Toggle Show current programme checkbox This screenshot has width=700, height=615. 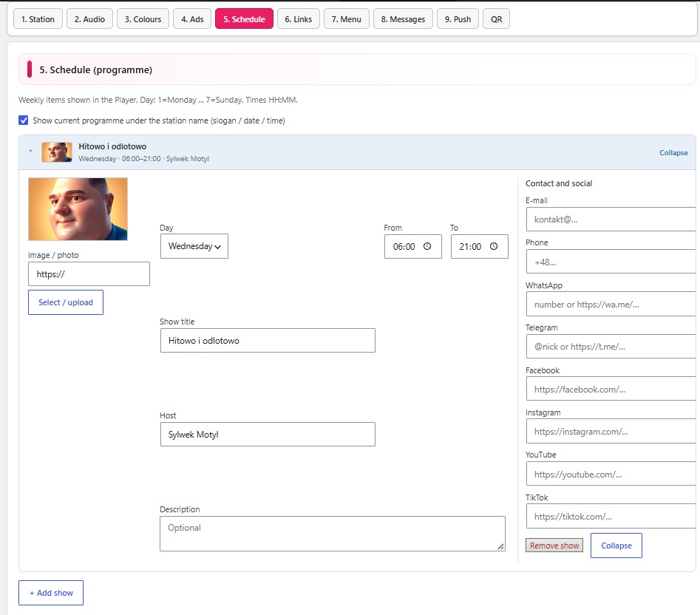(23, 120)
